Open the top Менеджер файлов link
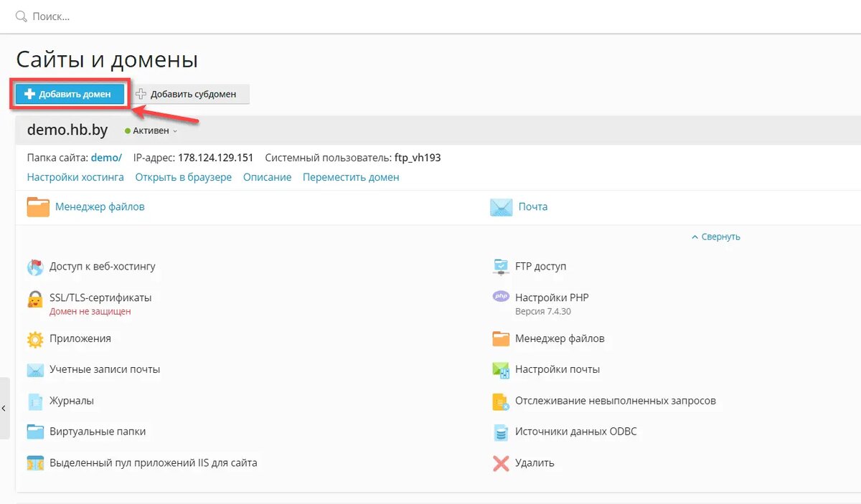This screenshot has height=504, width=861. point(100,206)
